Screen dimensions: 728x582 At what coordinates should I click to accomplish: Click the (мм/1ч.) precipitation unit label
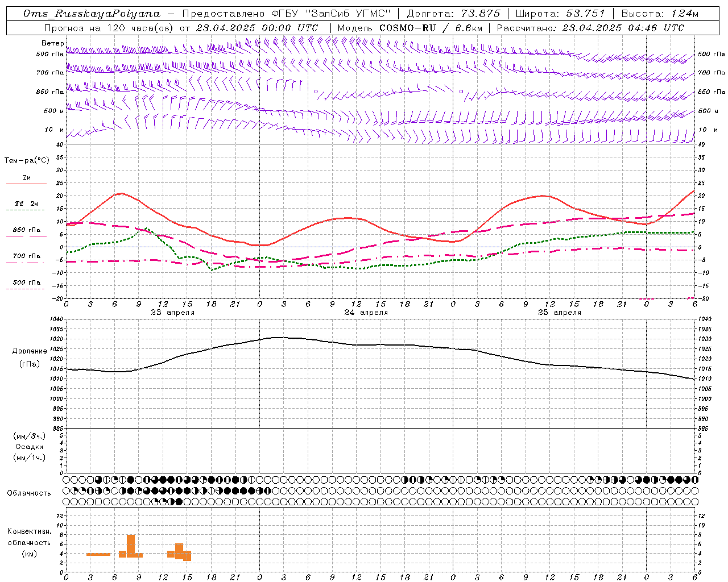pos(30,458)
